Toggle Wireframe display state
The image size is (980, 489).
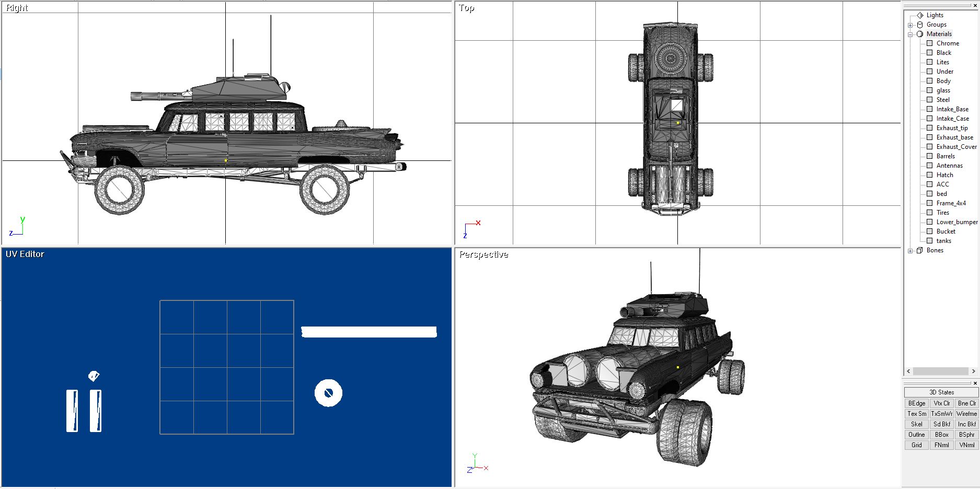[966, 414]
